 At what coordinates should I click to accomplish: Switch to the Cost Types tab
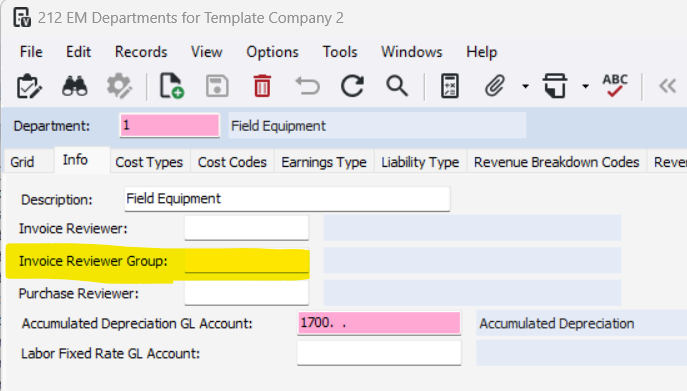149,162
